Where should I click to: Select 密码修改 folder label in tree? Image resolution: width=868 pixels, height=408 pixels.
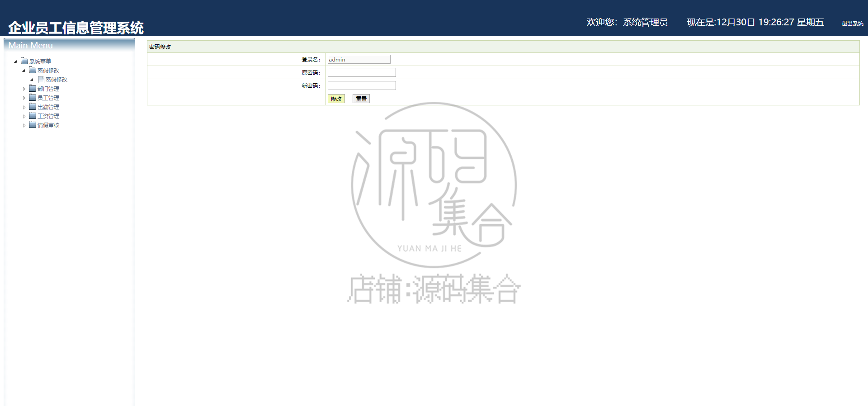pyautogui.click(x=48, y=71)
